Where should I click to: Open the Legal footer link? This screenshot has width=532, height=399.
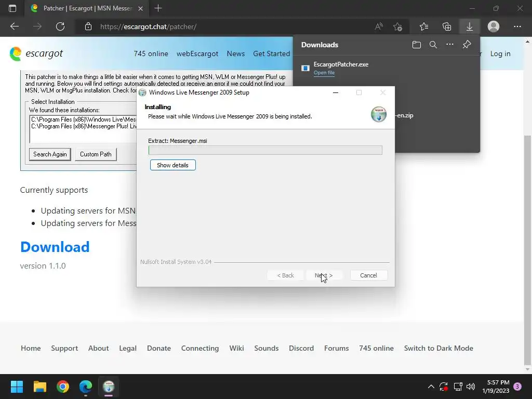[128, 348]
